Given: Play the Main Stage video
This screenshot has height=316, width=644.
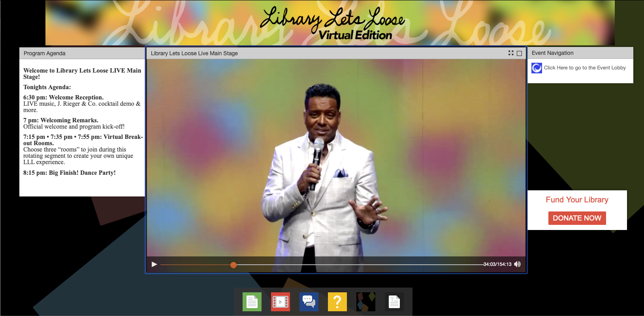Looking at the screenshot, I should click(154, 264).
